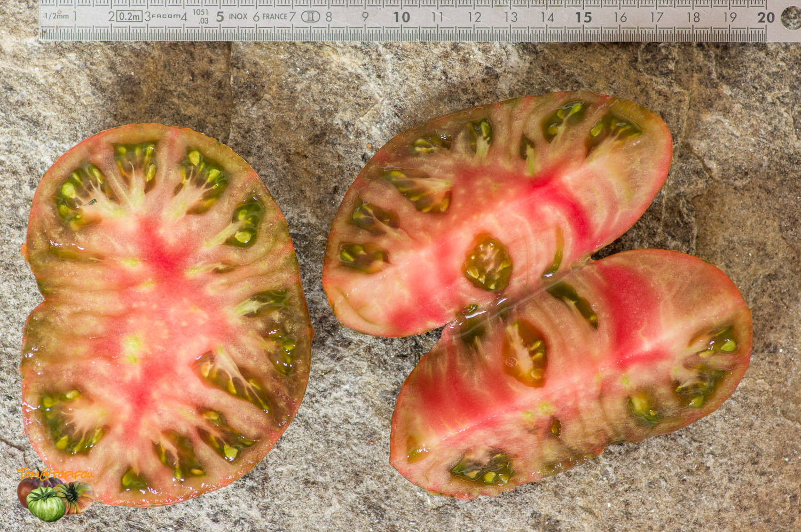Click the number 8 on the ruler

(x=329, y=17)
